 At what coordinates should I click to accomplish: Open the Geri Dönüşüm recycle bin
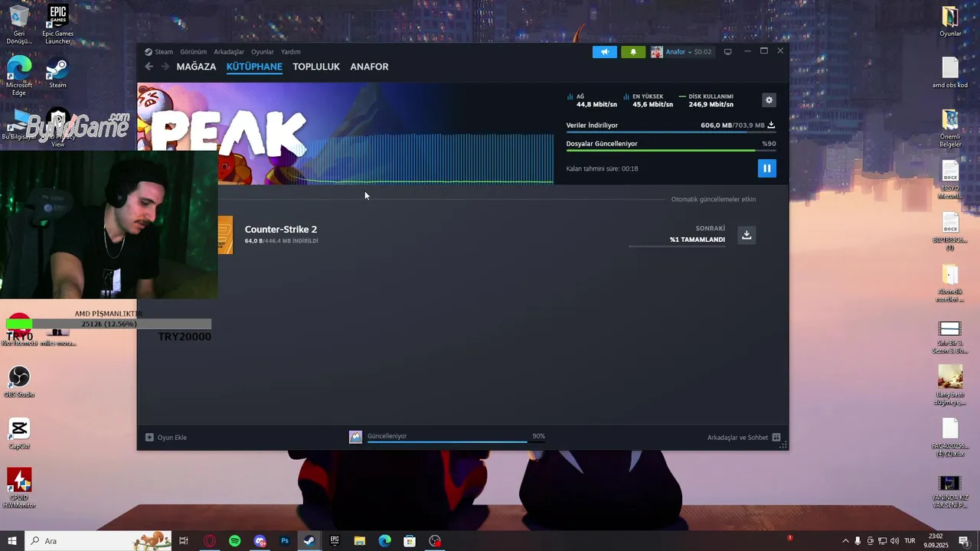19,24
